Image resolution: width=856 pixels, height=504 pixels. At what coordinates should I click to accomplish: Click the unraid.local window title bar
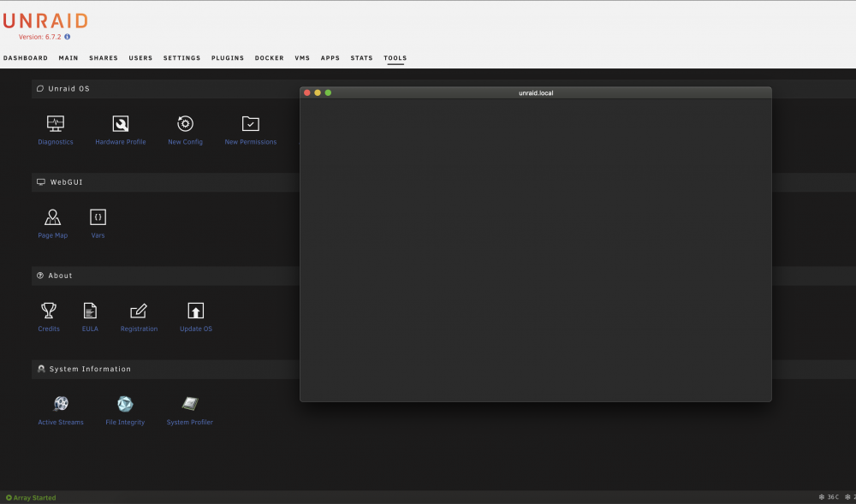tap(536, 92)
